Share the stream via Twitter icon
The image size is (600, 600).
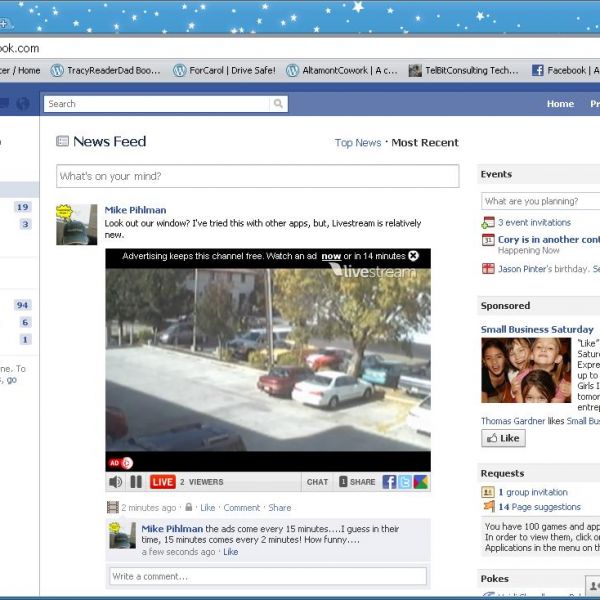405,482
